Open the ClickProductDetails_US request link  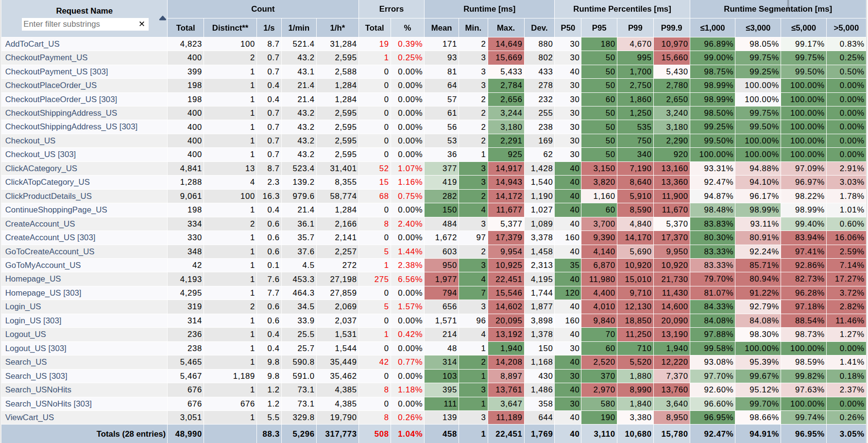(49, 196)
